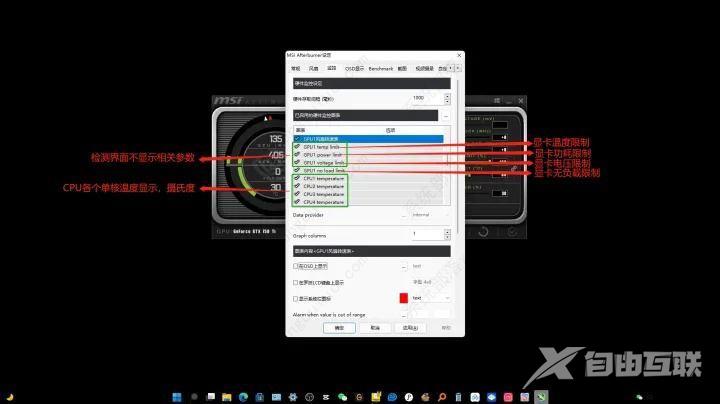Click the polling period 1000 input field

click(x=428, y=98)
